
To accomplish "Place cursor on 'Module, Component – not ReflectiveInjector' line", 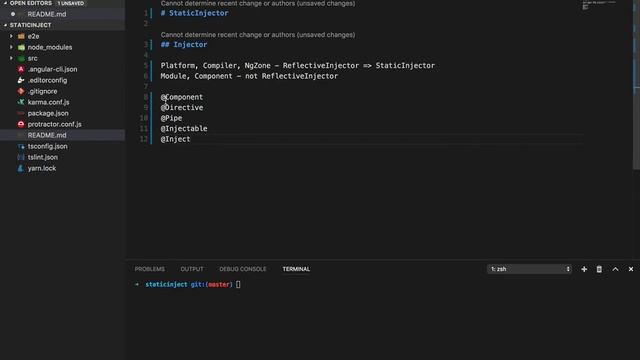I will click(249, 76).
